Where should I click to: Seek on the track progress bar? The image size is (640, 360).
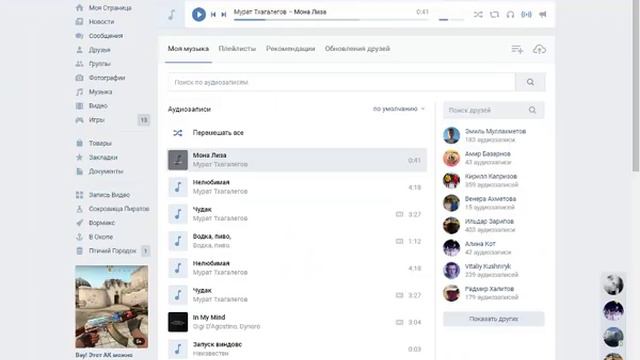[331, 19]
